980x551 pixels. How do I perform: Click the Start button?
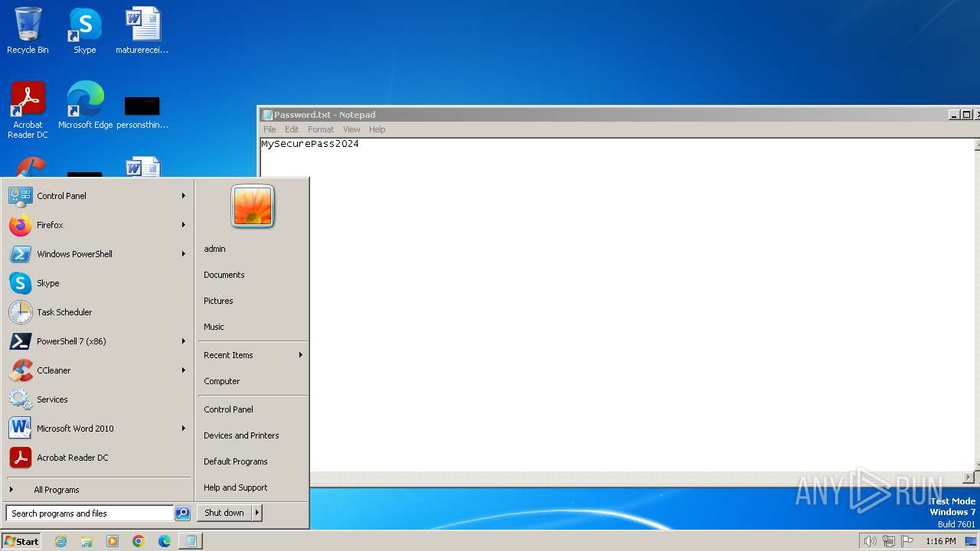tap(21, 541)
